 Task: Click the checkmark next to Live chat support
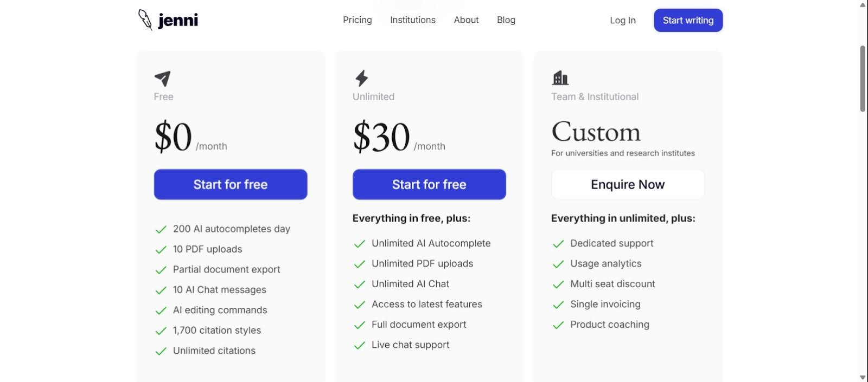click(360, 345)
